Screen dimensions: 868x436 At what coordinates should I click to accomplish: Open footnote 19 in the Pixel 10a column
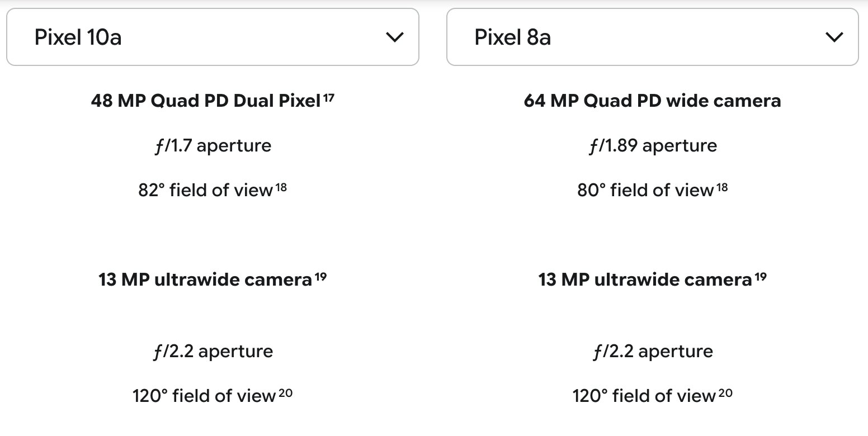pyautogui.click(x=320, y=276)
